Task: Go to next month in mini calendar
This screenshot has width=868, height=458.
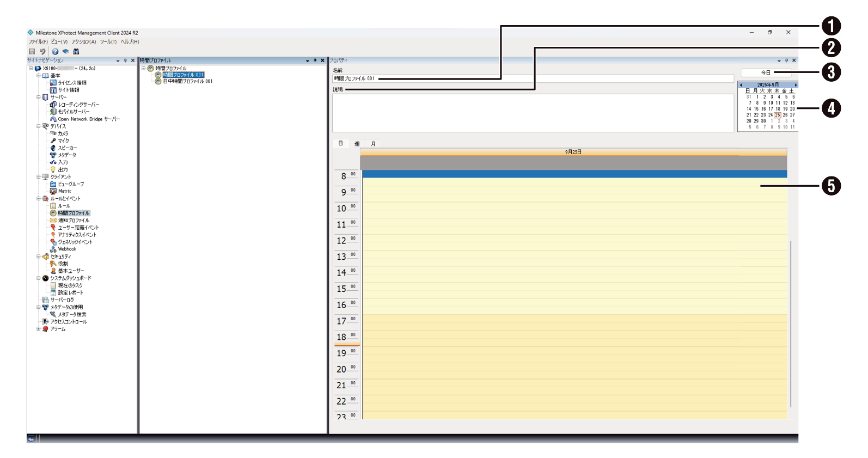Action: point(796,85)
